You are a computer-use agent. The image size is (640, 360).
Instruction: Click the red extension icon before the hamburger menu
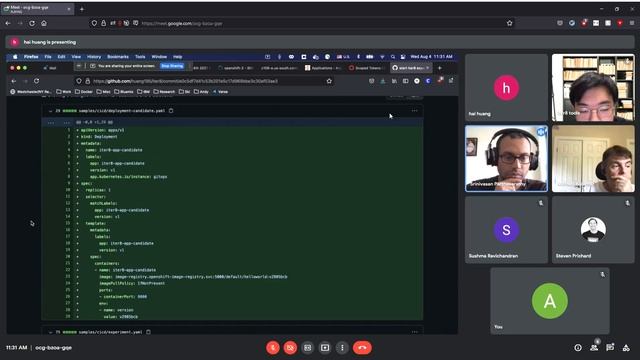620,23
